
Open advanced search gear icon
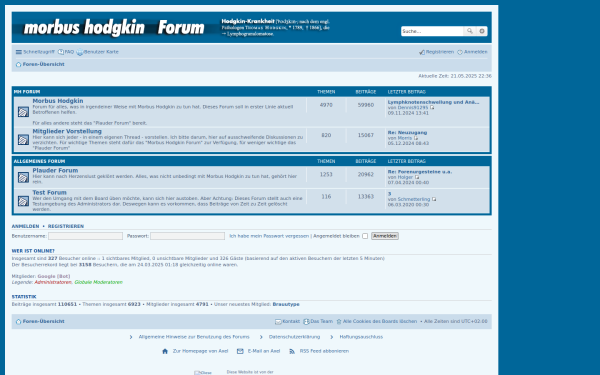[482, 31]
